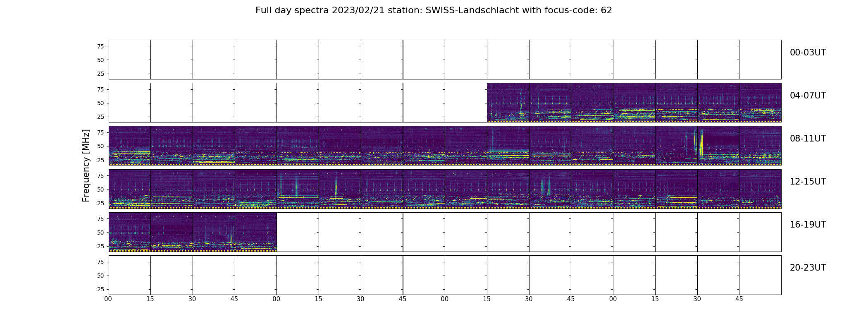Select the 16-19UT row label
Screen dimensions: 868x331
click(808, 225)
